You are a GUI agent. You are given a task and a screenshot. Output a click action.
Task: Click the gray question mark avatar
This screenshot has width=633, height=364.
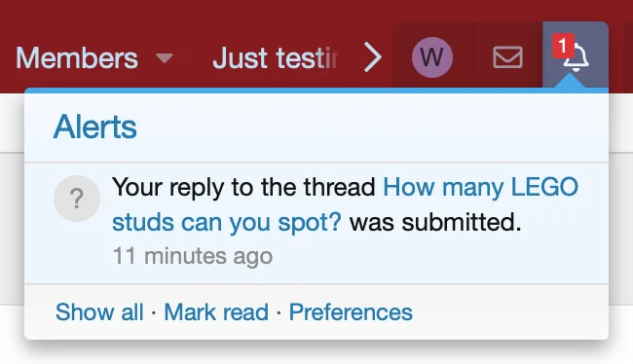click(x=77, y=199)
